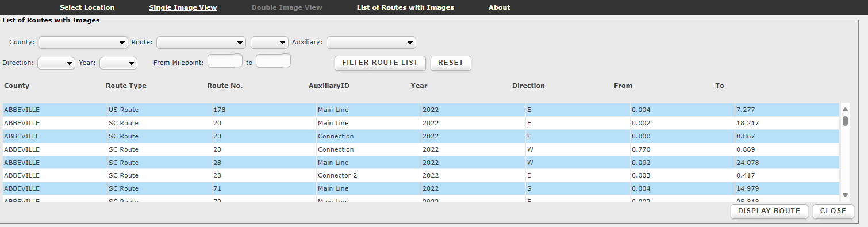This screenshot has height=227, width=868.
Task: Open the Select Location menu
Action: pyautogui.click(x=87, y=7)
